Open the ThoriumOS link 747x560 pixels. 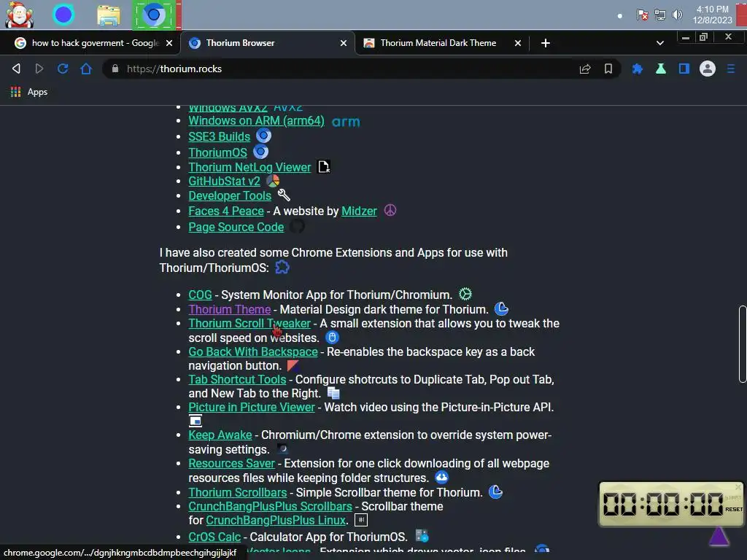coord(217,152)
